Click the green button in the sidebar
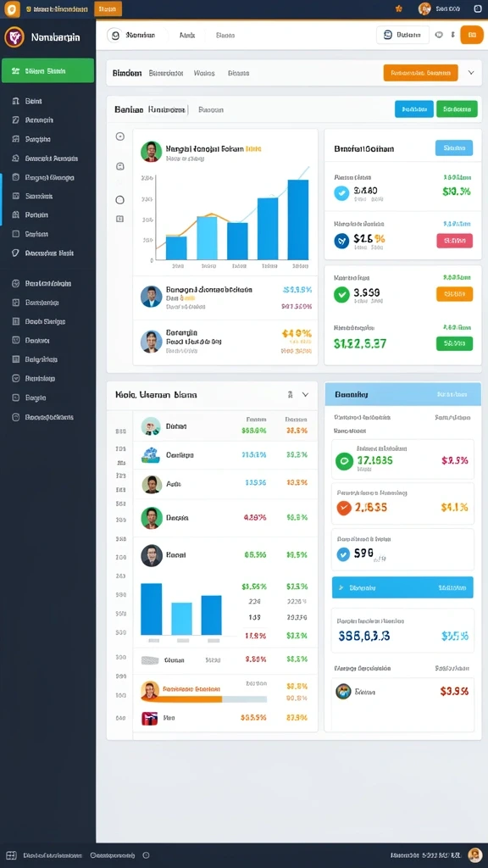The width and height of the screenshot is (488, 868). pyautogui.click(x=47, y=71)
